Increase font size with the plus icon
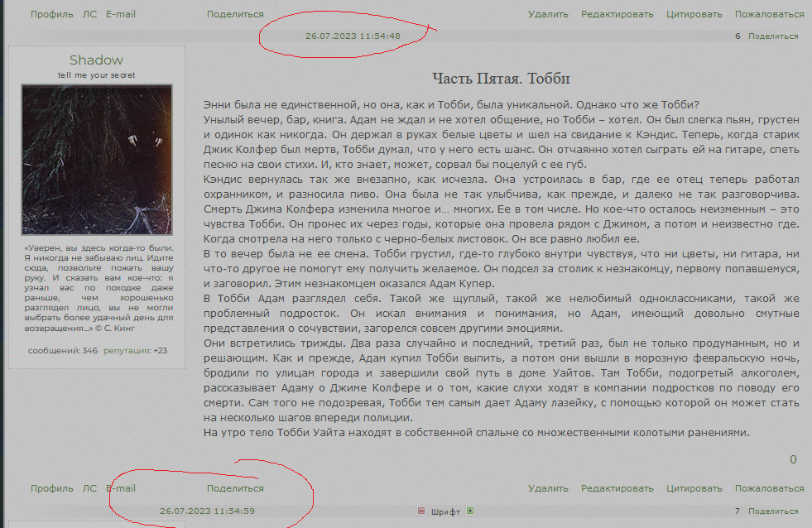812x528 pixels. (470, 511)
